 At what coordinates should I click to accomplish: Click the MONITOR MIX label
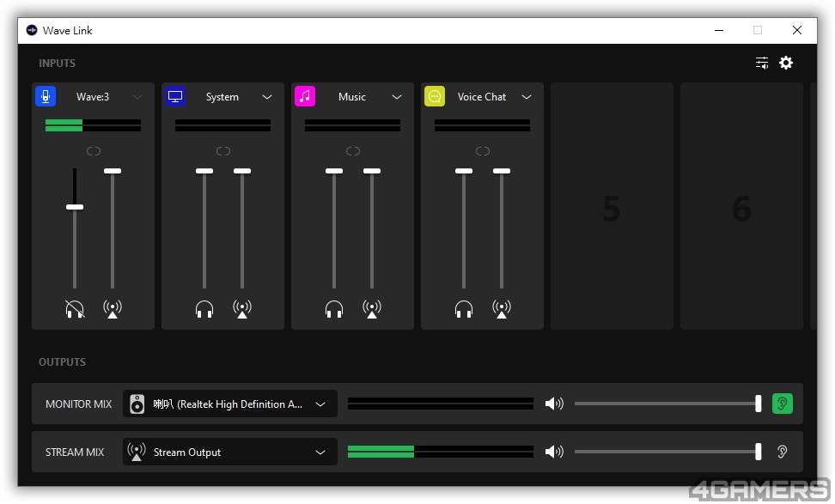79,404
